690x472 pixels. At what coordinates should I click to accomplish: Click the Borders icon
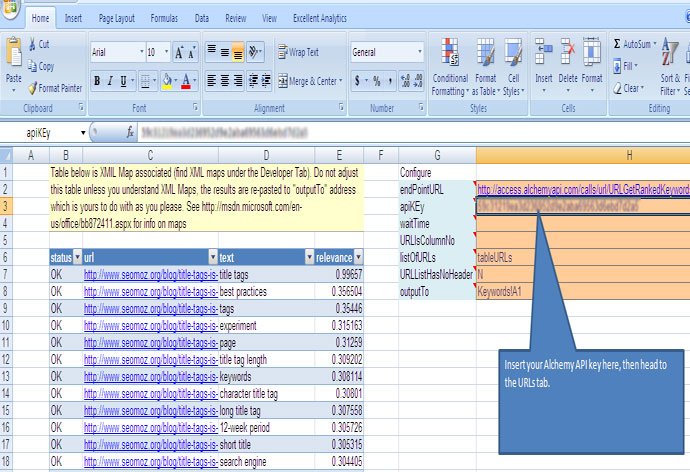pos(144,81)
